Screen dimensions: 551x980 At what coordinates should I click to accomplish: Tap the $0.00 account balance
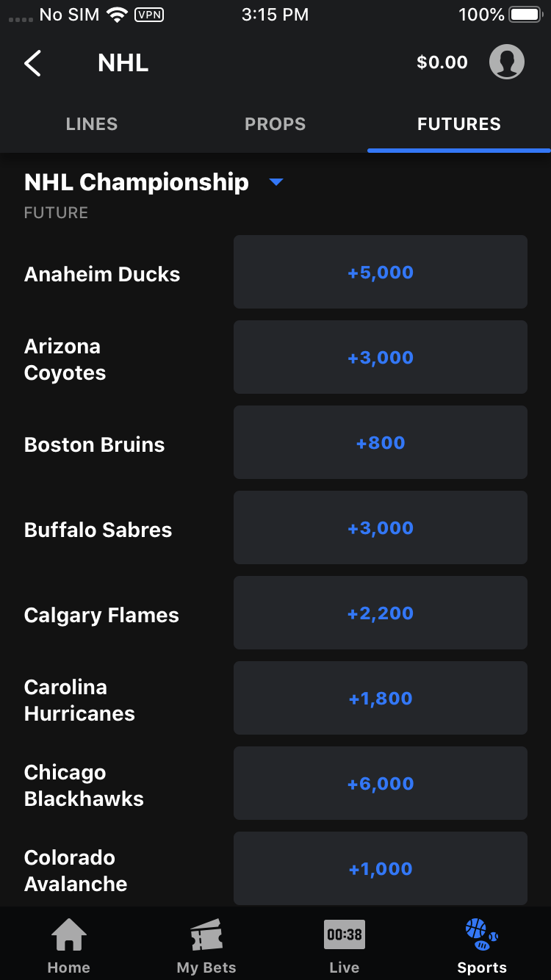coord(442,62)
